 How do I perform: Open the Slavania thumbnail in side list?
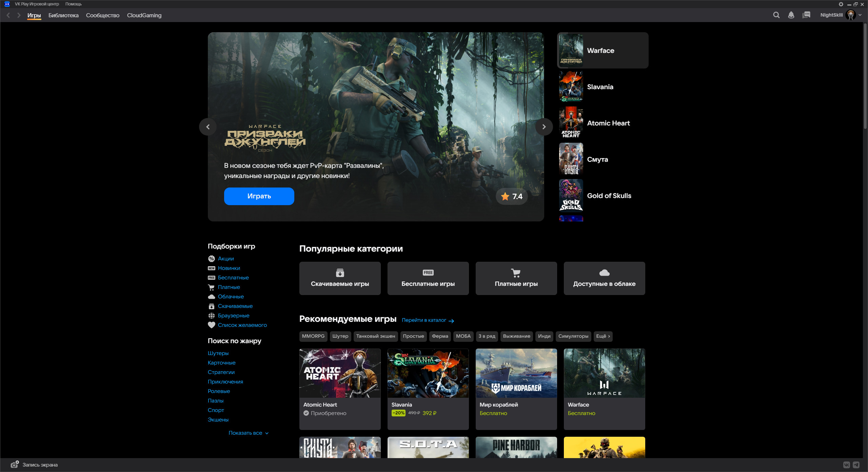coord(571,87)
